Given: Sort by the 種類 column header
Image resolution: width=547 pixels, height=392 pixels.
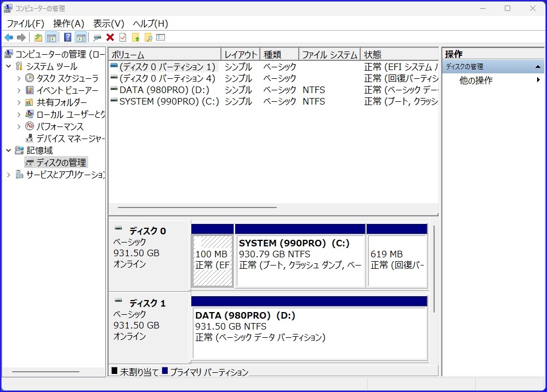Looking at the screenshot, I should (280, 55).
